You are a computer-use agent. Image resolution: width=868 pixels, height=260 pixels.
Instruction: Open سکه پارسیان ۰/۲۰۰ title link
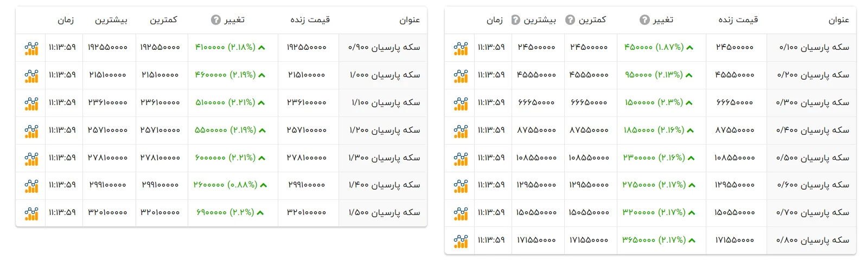[x=813, y=75]
